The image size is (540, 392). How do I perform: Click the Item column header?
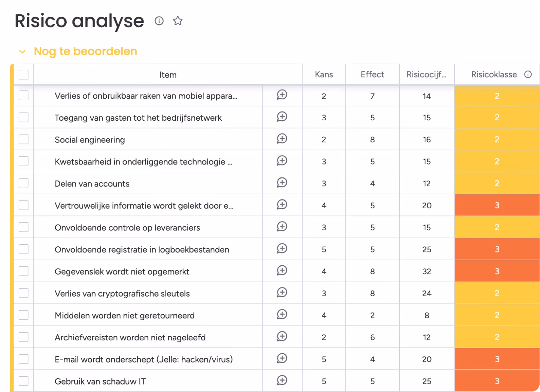click(168, 75)
